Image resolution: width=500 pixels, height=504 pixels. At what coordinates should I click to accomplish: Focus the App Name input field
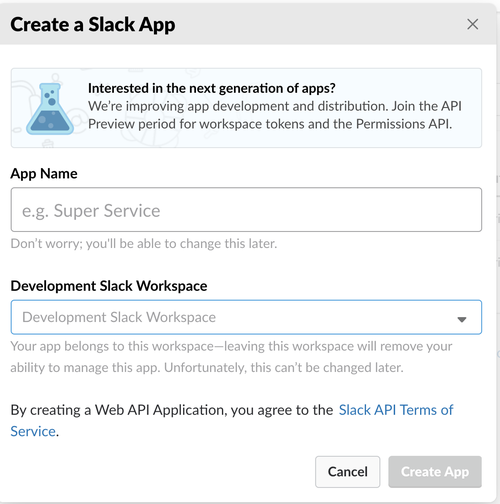(x=246, y=210)
